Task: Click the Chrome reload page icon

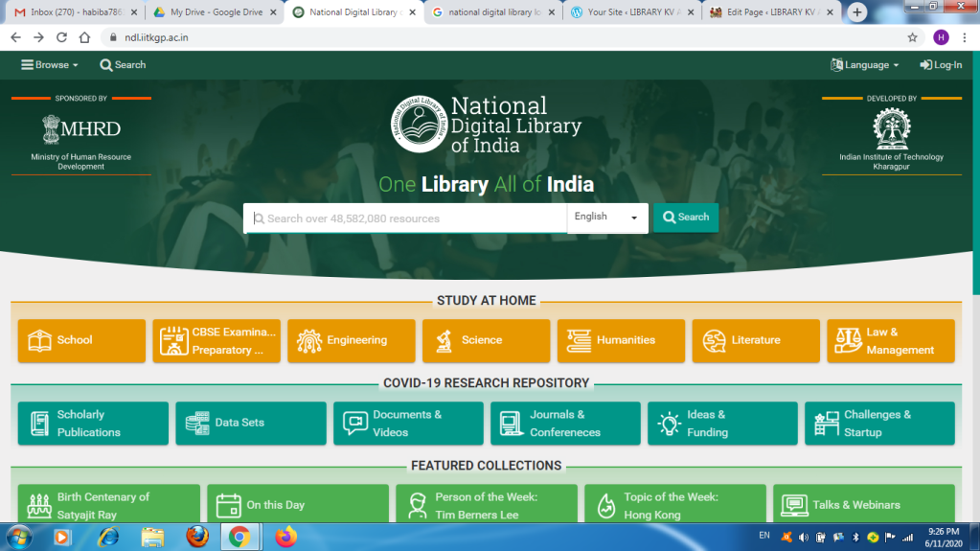Action: pos(61,37)
